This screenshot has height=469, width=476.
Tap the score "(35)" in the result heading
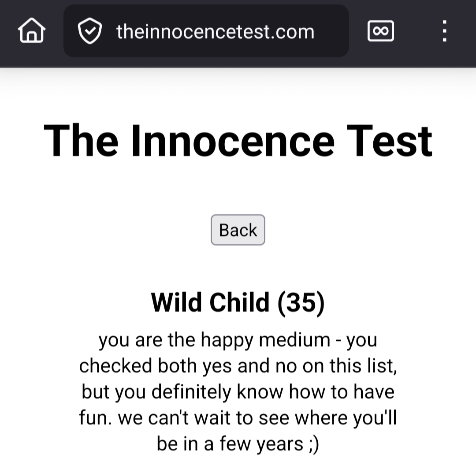coord(301,302)
